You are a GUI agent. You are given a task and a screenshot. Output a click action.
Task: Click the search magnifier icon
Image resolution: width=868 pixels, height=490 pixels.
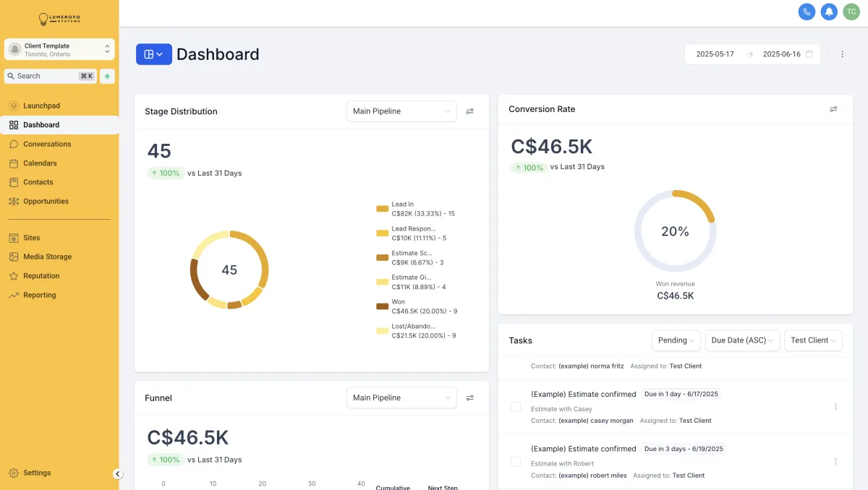click(11, 76)
